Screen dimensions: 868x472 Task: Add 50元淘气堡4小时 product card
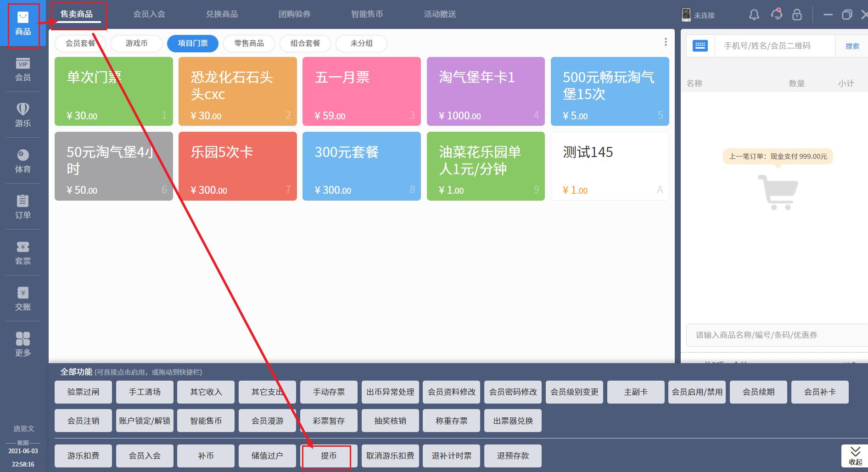click(114, 166)
